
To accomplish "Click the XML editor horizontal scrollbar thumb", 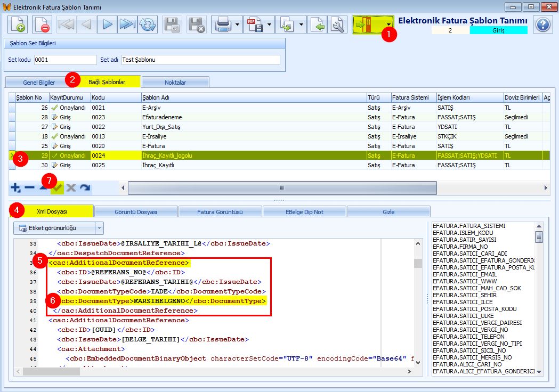I will [51, 371].
